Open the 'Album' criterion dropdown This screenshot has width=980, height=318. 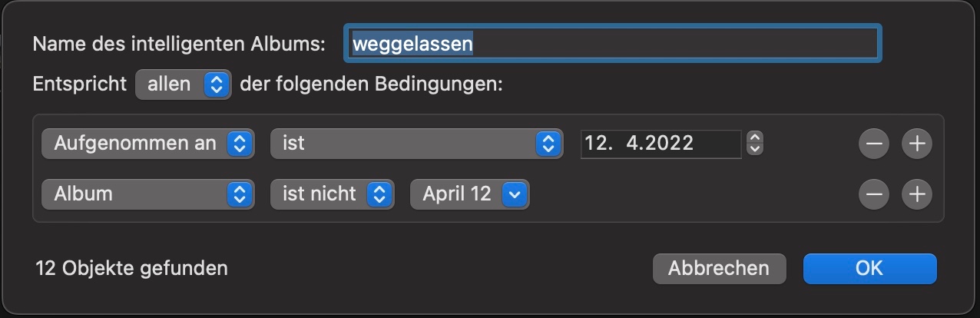click(147, 194)
